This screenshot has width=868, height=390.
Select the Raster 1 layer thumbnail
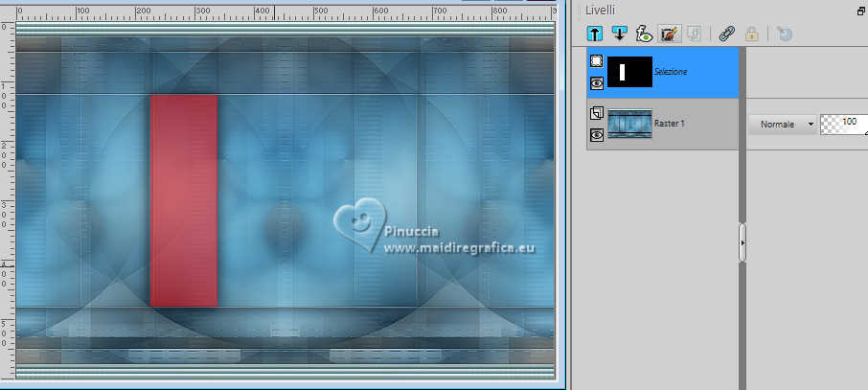tap(630, 124)
